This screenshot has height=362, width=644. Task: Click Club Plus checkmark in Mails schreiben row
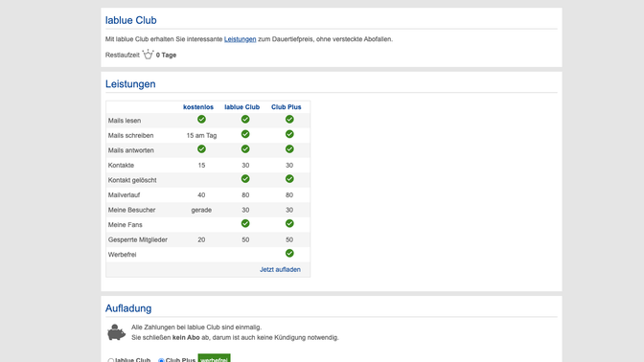click(x=289, y=134)
